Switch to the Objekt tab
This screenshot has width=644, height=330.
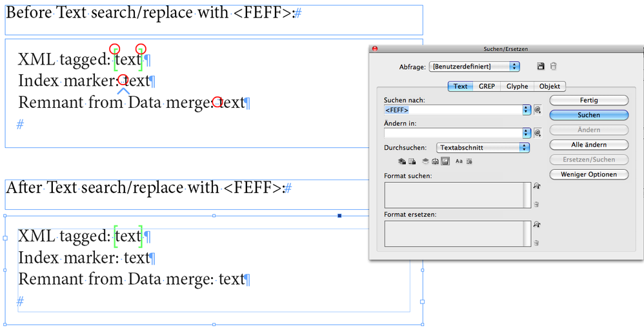tap(550, 87)
